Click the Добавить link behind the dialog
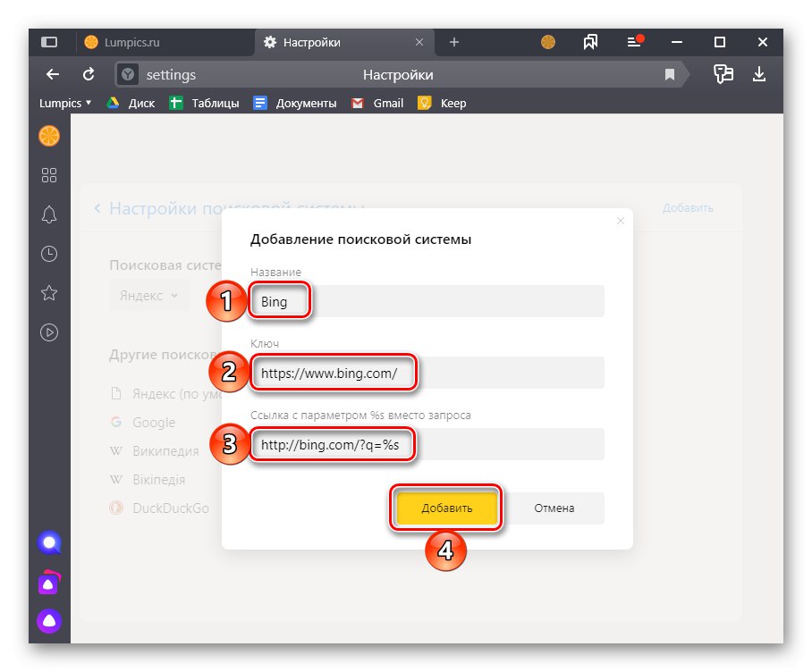 pyautogui.click(x=688, y=208)
